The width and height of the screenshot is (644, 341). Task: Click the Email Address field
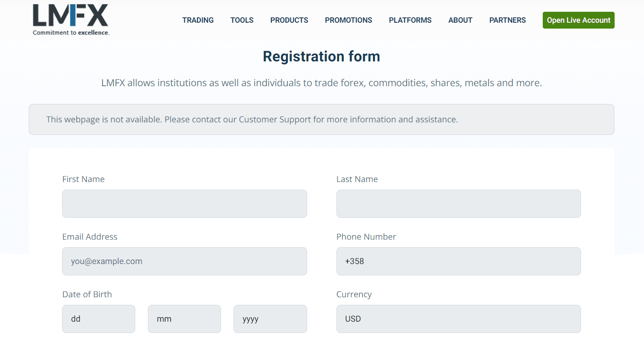[x=184, y=261]
